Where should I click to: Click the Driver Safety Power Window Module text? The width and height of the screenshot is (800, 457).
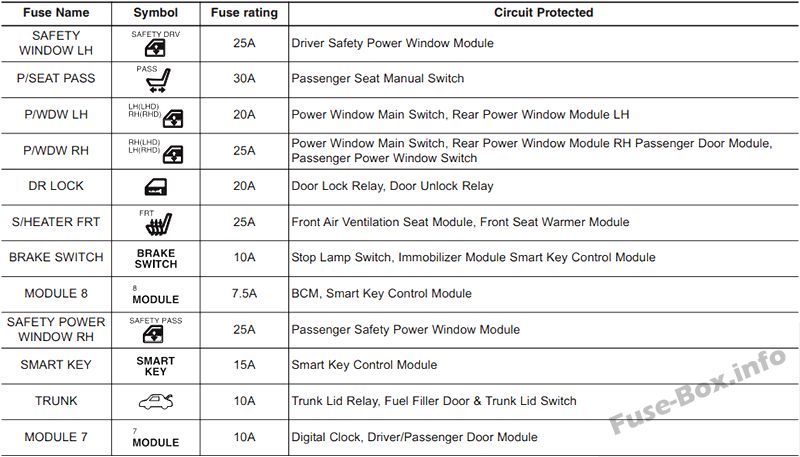tap(392, 43)
